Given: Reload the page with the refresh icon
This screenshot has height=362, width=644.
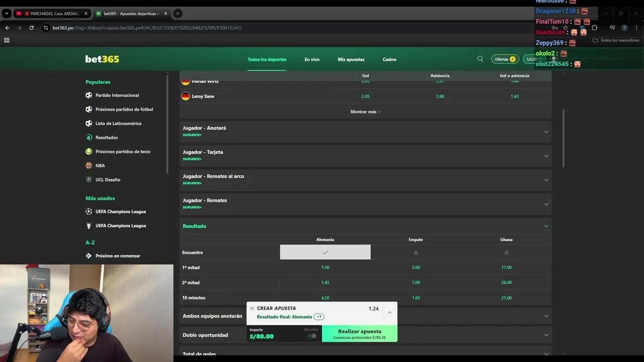Looking at the screenshot, I should click(31, 28).
